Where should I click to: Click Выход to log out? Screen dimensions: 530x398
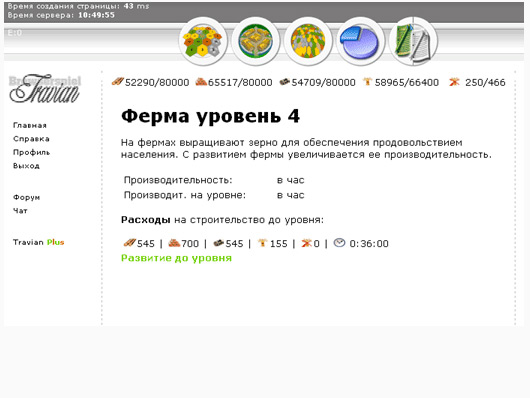tap(26, 166)
